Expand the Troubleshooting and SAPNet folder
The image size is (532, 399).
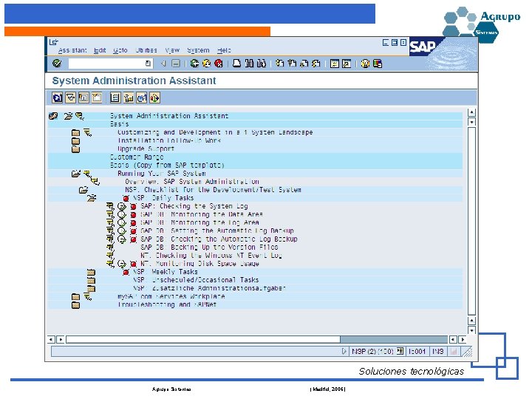75,305
